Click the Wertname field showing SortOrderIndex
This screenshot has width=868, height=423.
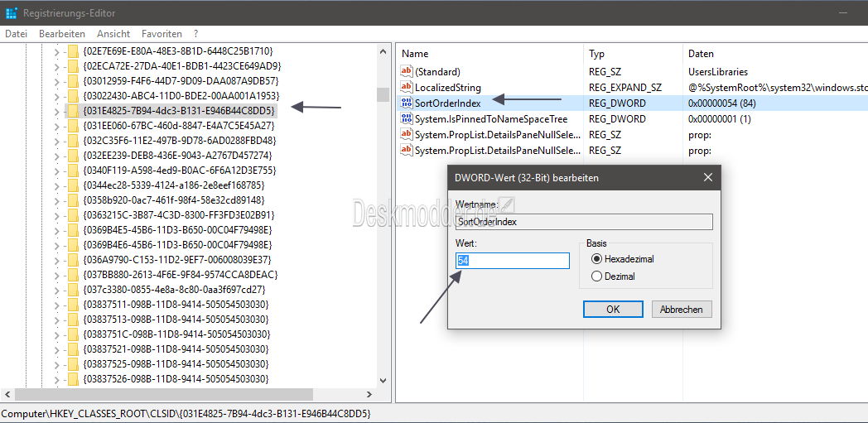tap(584, 221)
